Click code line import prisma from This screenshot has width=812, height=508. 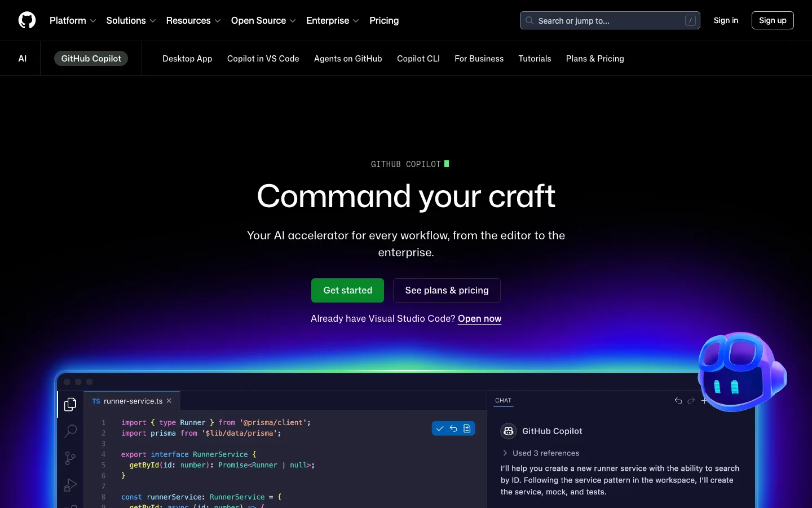201,433
